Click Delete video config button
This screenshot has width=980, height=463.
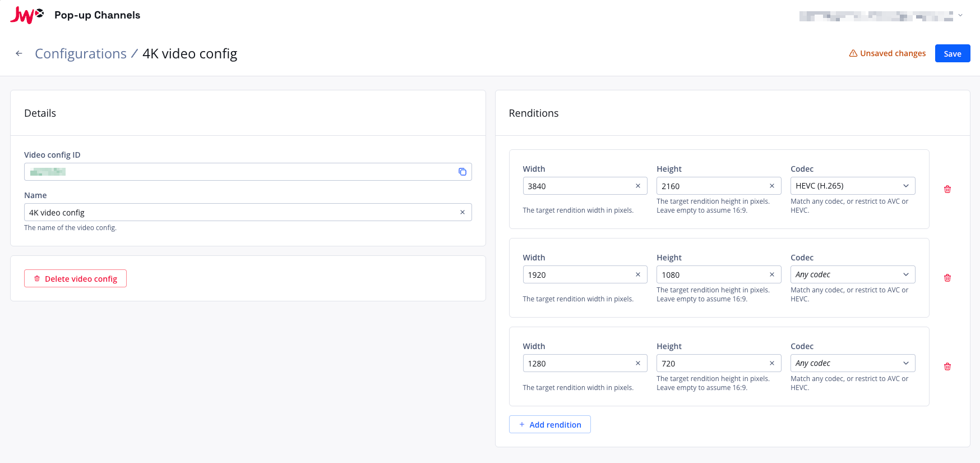[75, 278]
